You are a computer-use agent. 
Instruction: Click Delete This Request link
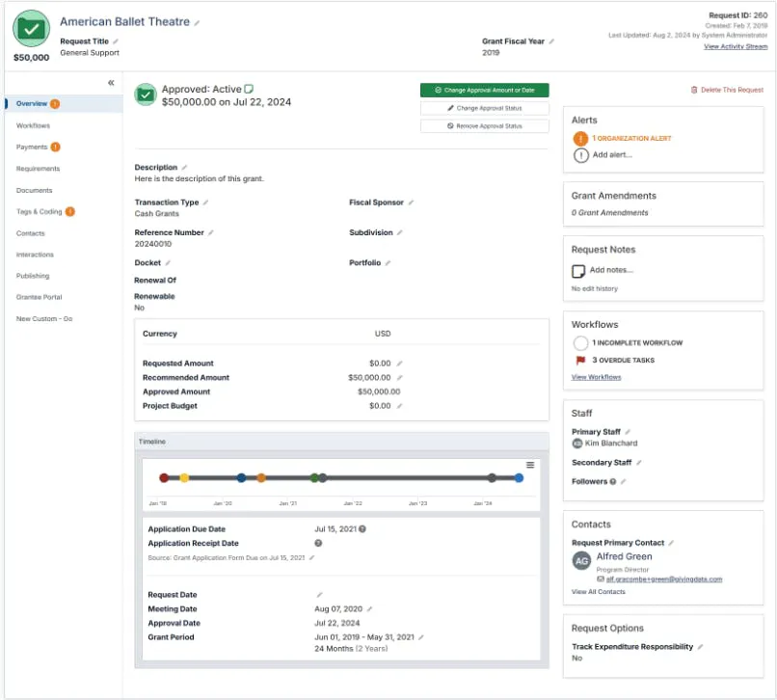coord(727,90)
